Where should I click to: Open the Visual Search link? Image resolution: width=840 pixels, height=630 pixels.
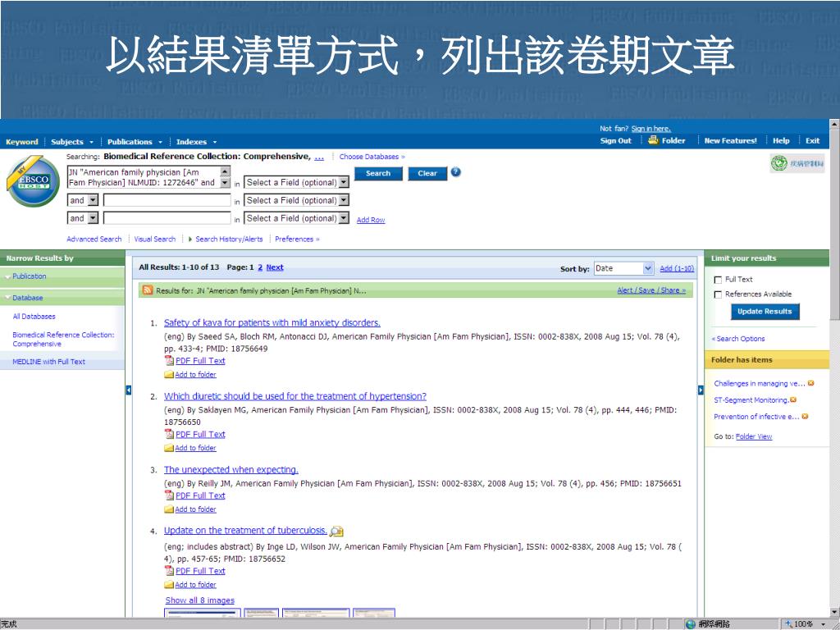tap(155, 239)
